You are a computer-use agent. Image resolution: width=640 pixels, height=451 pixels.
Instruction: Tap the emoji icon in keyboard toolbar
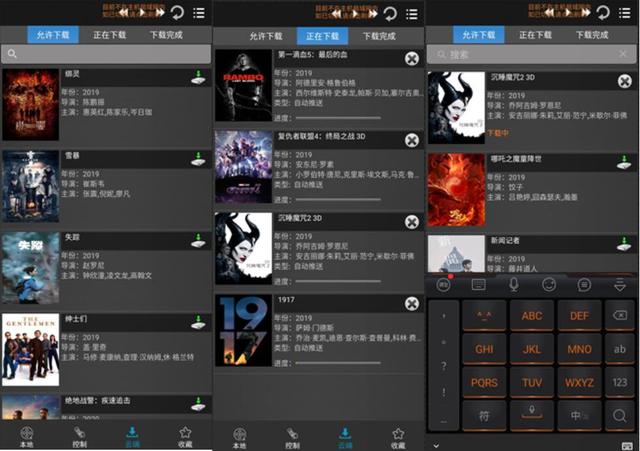coord(549,284)
